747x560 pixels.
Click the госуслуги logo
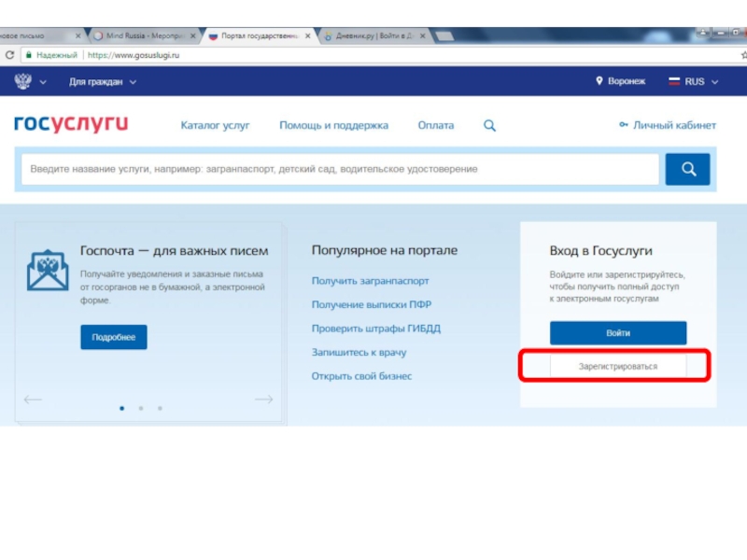tap(71, 123)
